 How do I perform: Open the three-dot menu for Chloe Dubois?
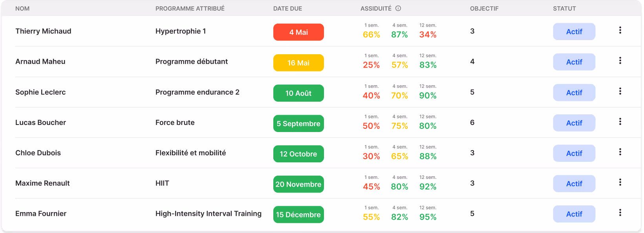620,152
